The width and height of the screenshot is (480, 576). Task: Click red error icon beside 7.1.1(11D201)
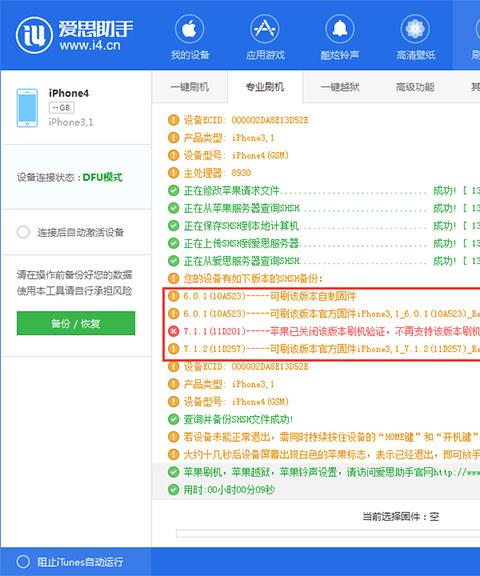173,331
